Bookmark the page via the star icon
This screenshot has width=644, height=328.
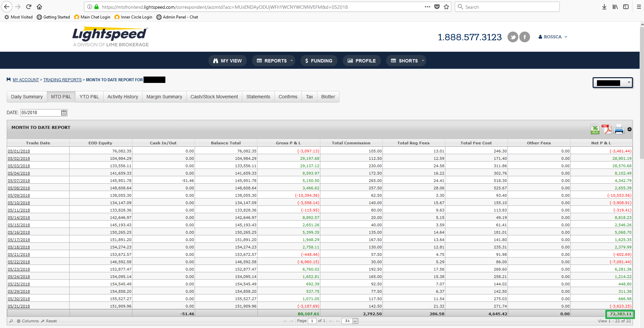coord(447,7)
